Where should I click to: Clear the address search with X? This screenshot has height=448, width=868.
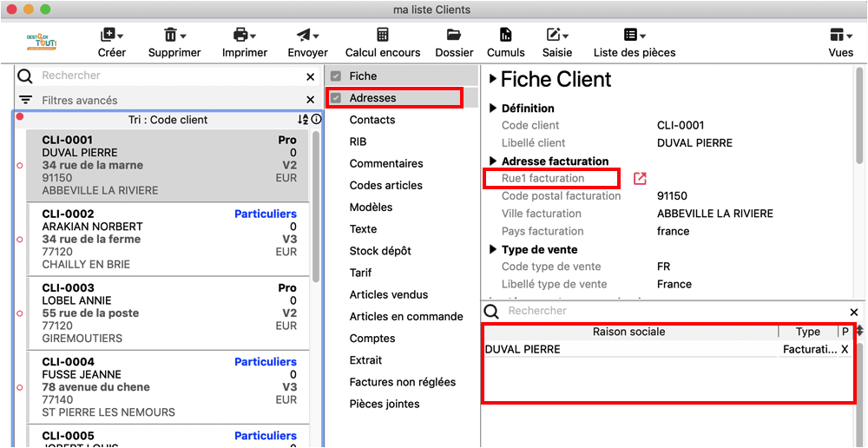pos(854,312)
